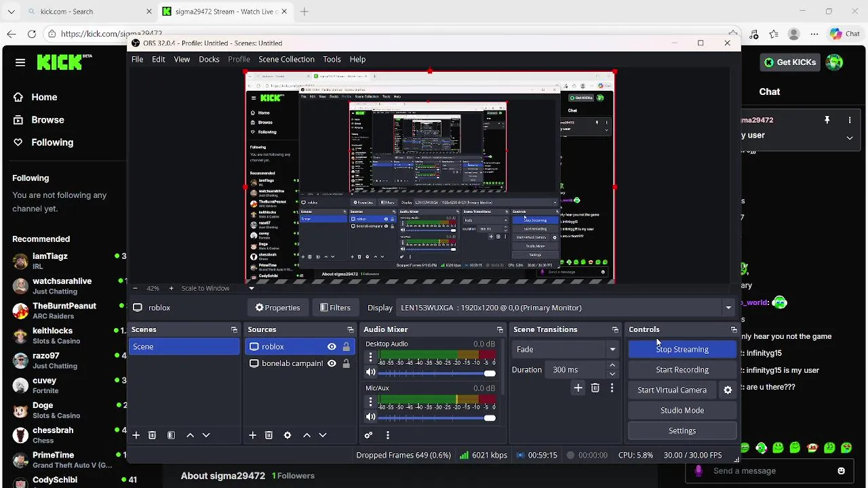Open the Tools menu

click(332, 59)
